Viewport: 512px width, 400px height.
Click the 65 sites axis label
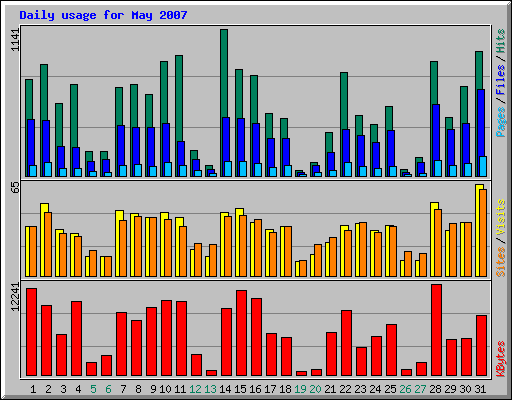(x=15, y=188)
